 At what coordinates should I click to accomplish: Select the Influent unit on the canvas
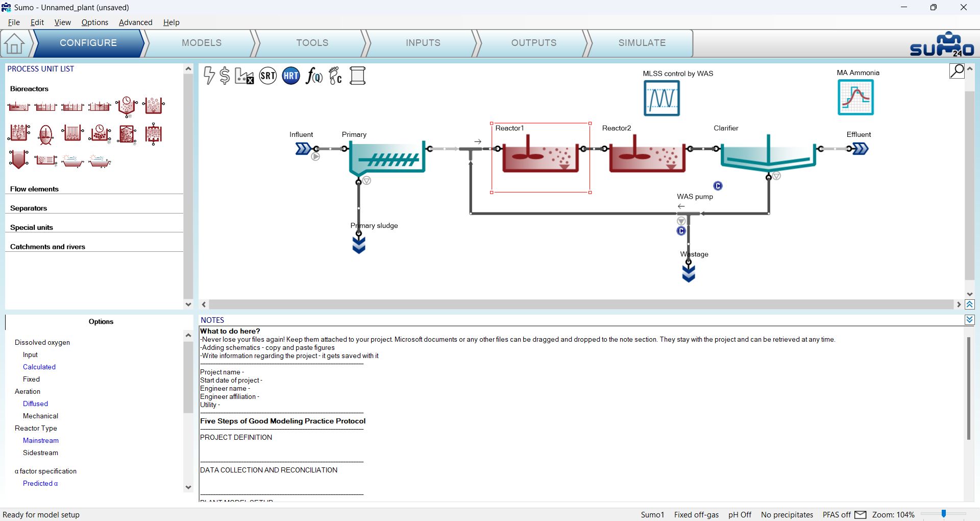click(x=303, y=149)
